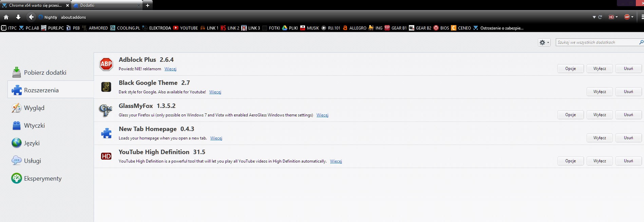Viewport: 644px width, 222px height.
Task: Open the PLIKI bookmark
Action: [x=290, y=28]
